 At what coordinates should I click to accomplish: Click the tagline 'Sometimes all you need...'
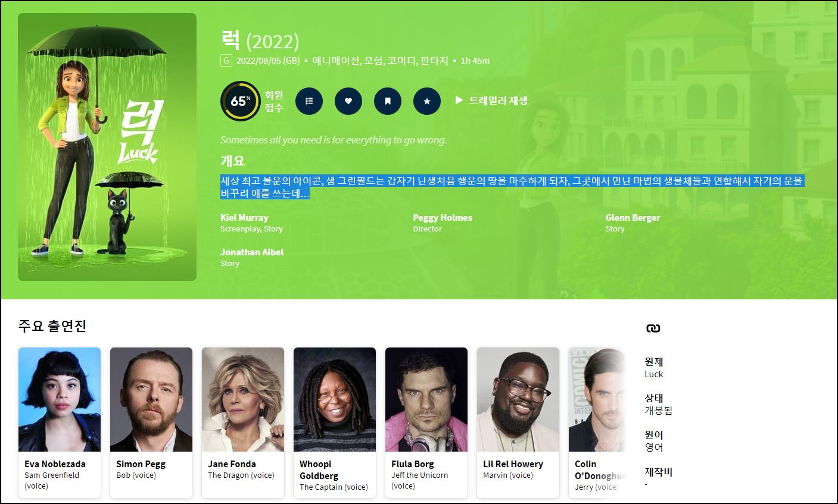[x=334, y=140]
